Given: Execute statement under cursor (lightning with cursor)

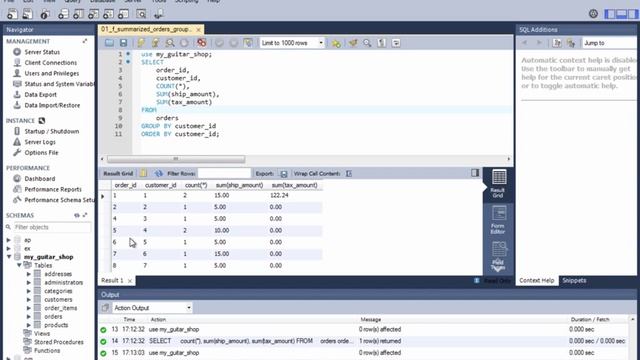Looking at the screenshot, I should point(156,43).
